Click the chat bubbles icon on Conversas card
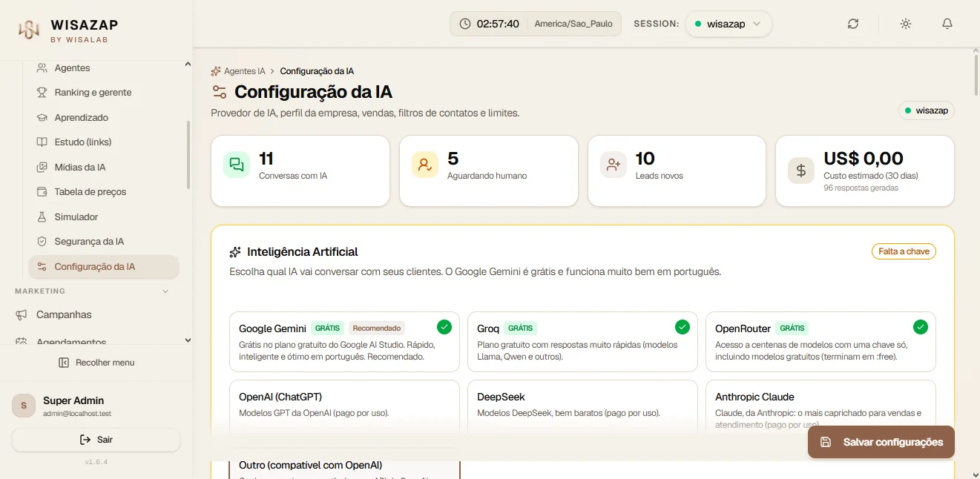The width and height of the screenshot is (980, 479). point(237,165)
